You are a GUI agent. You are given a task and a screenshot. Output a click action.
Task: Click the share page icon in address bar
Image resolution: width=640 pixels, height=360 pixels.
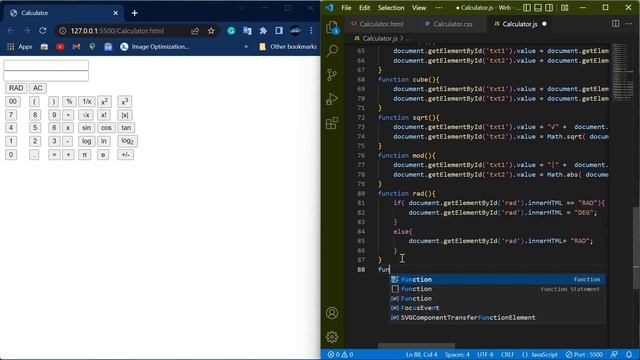pos(195,31)
